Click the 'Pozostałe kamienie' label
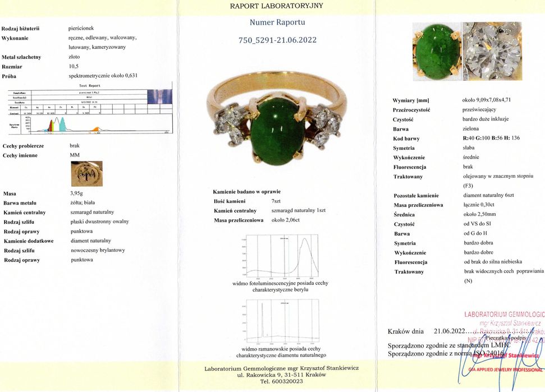545x392 pixels. tap(416, 196)
